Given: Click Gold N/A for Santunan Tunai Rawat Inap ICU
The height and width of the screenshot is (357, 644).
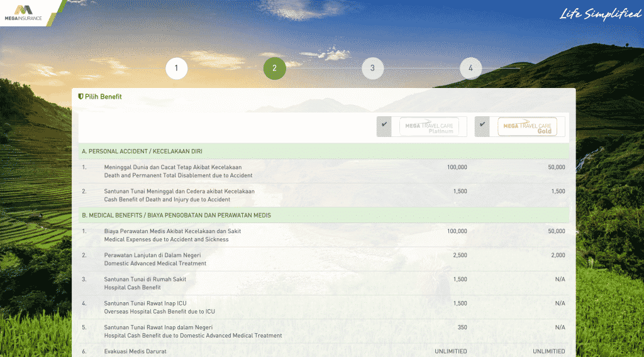Looking at the screenshot, I should point(560,303).
